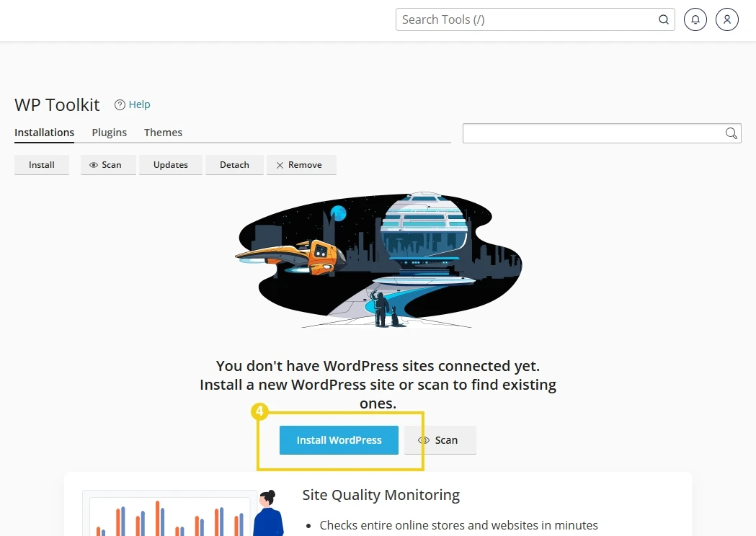Screen dimensions: 756x536
Task: Click magnifier icon in installations filter box
Action: 731,133
